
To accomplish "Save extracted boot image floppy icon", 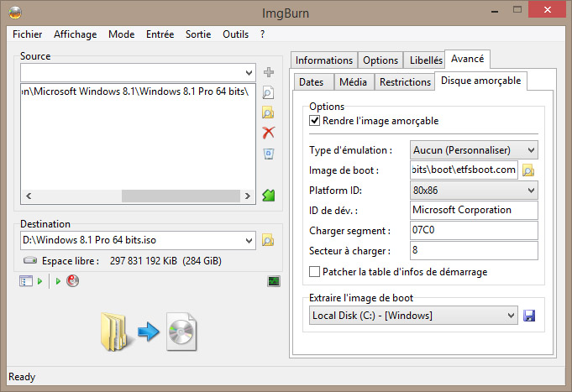I will click(529, 316).
